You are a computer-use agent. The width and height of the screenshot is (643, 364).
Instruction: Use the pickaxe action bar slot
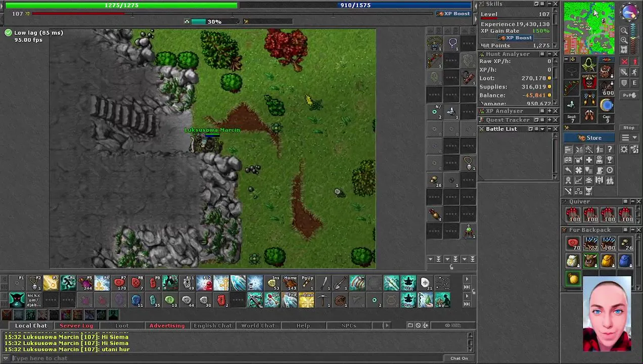click(324, 300)
